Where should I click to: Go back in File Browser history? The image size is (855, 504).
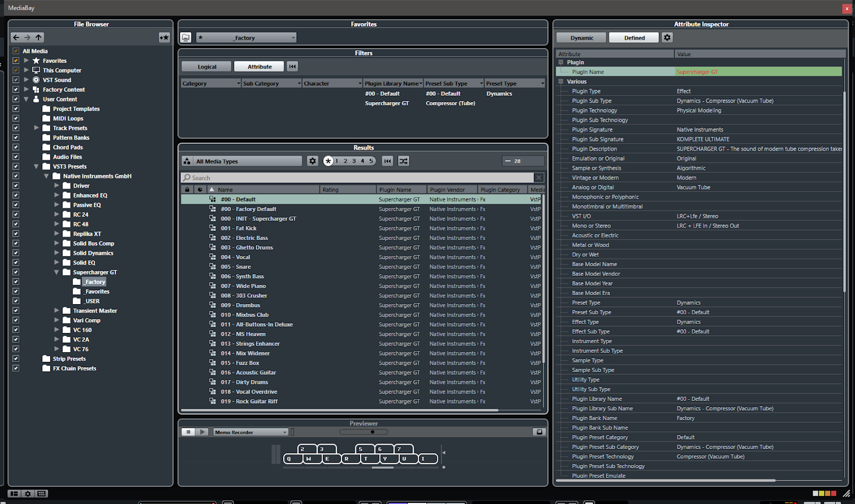click(x=16, y=37)
